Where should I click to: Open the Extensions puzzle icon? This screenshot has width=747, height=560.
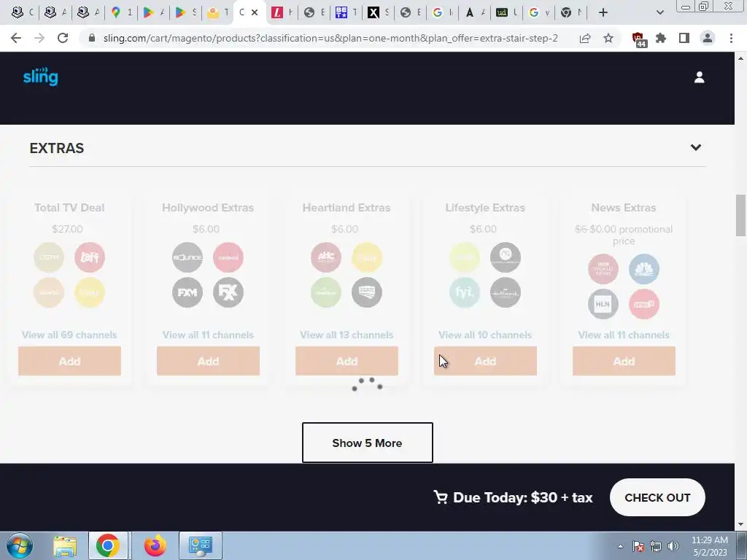click(x=661, y=38)
